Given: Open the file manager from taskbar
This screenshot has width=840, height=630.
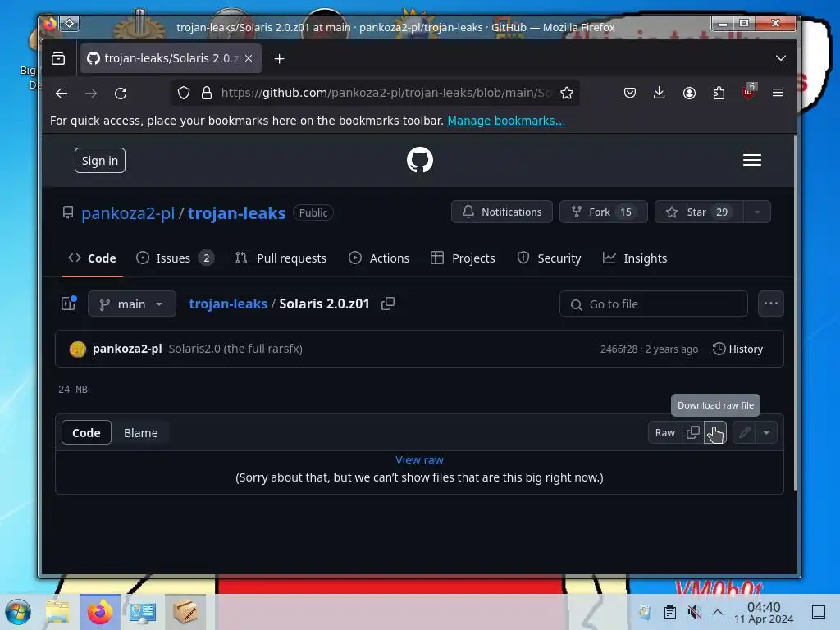Looking at the screenshot, I should coord(57,612).
